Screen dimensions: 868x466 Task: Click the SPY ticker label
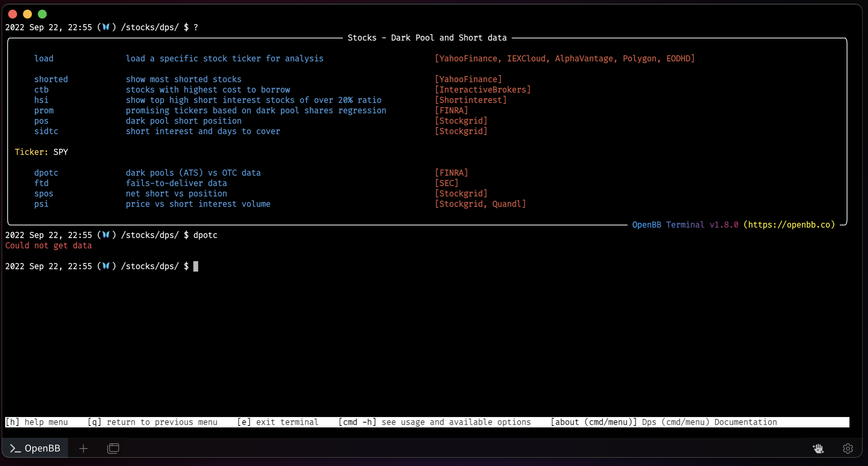pyautogui.click(x=60, y=152)
